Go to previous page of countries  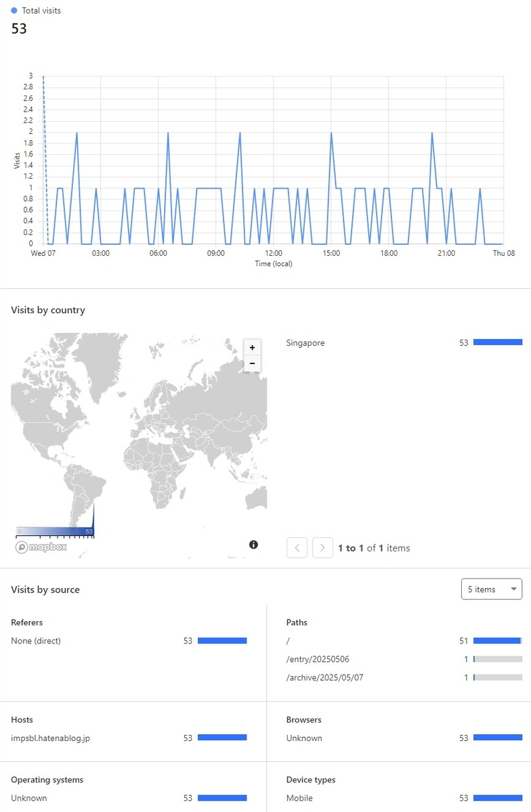297,547
